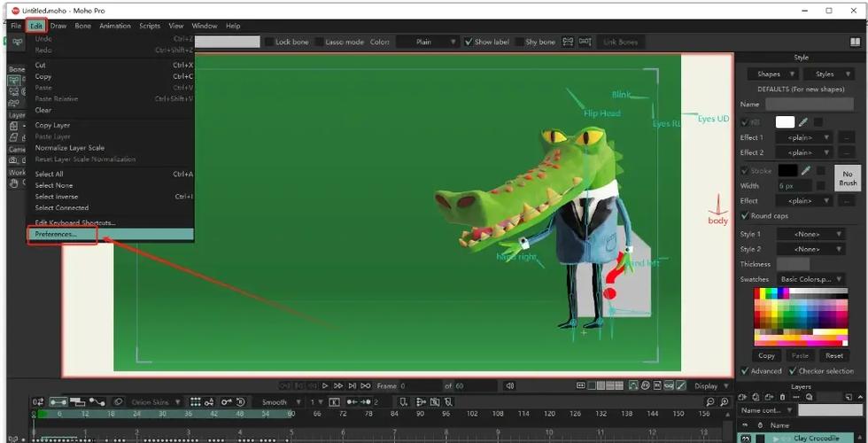Click the Style Name input field
The height and width of the screenshot is (443, 868).
(x=810, y=105)
